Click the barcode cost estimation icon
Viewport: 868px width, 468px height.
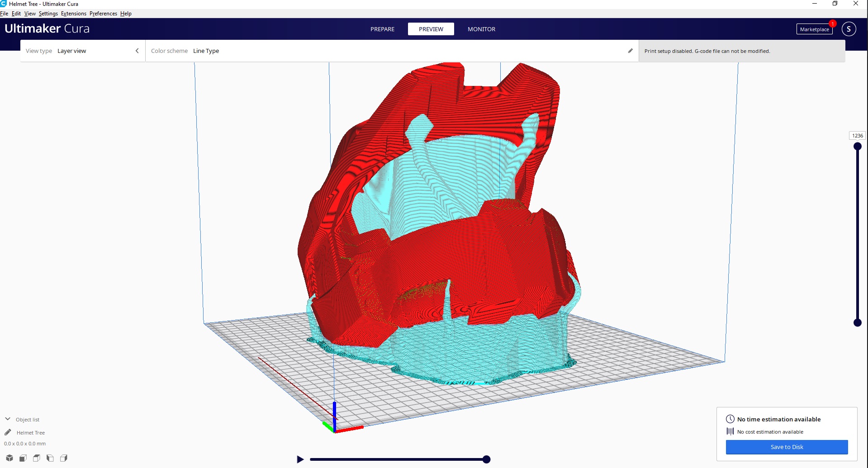(x=730, y=431)
